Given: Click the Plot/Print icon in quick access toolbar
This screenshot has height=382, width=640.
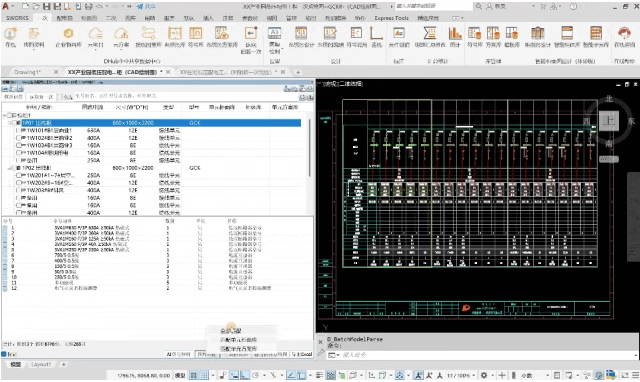Looking at the screenshot, I should click(x=89, y=6).
